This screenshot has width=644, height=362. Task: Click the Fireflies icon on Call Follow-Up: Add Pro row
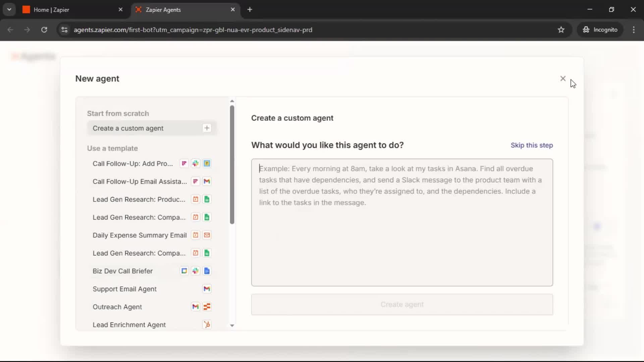[184, 163]
